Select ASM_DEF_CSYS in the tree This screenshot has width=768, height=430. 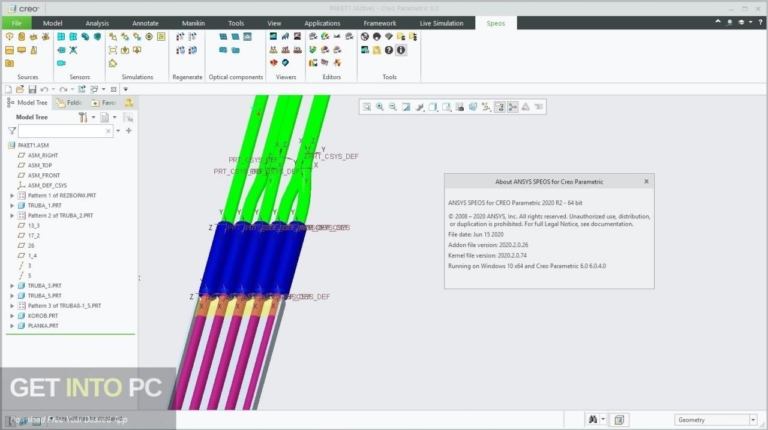(x=47, y=186)
